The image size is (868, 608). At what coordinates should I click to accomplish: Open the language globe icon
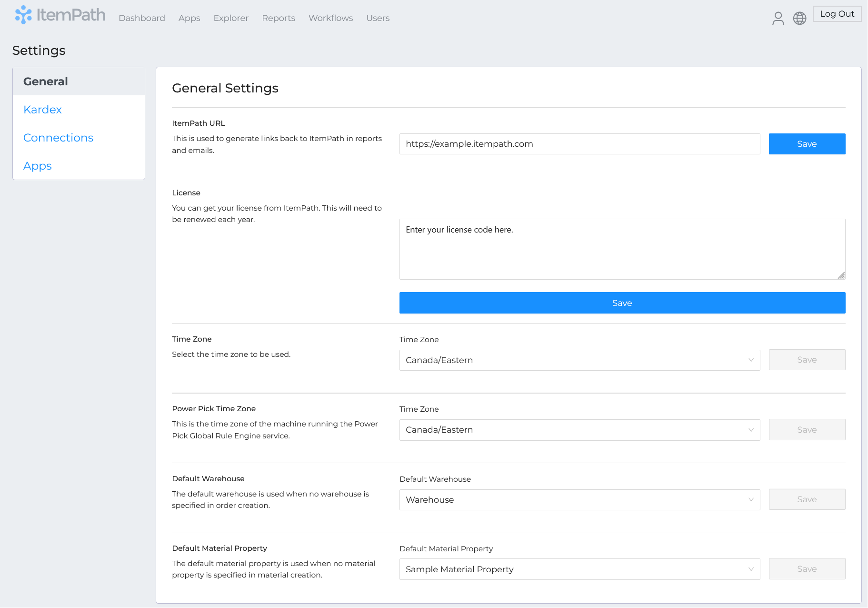click(x=799, y=18)
